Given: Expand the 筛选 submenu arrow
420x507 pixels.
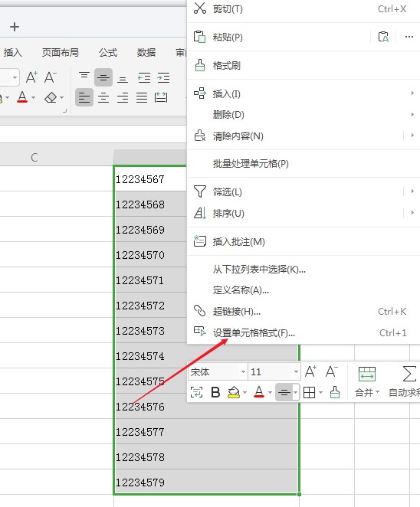Looking at the screenshot, I should tap(412, 191).
